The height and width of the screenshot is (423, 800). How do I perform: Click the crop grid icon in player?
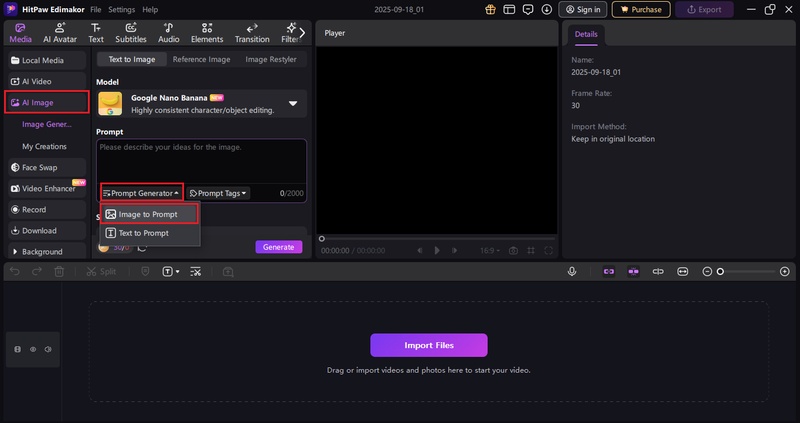[x=531, y=251]
